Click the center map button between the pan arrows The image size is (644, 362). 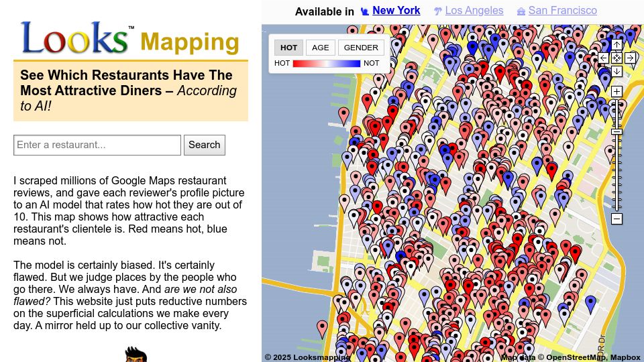click(x=616, y=58)
